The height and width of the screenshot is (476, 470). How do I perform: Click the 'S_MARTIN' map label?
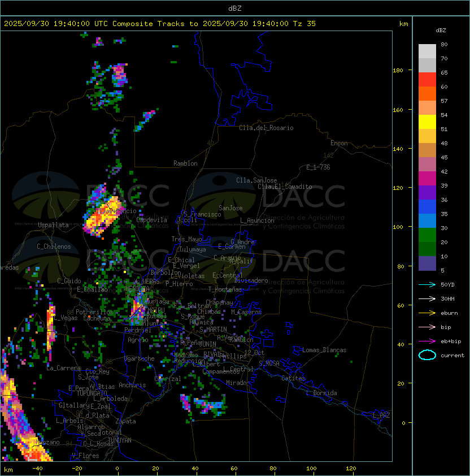[214, 330]
